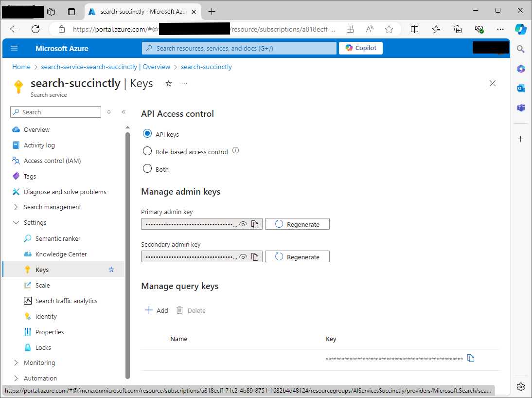Click the Azure search resources box

click(x=239, y=48)
